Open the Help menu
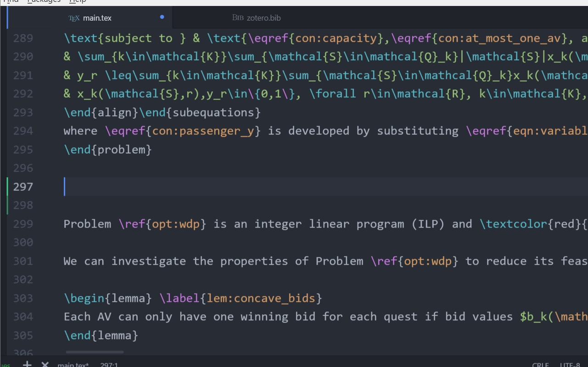The image size is (588, 367). point(78,1)
